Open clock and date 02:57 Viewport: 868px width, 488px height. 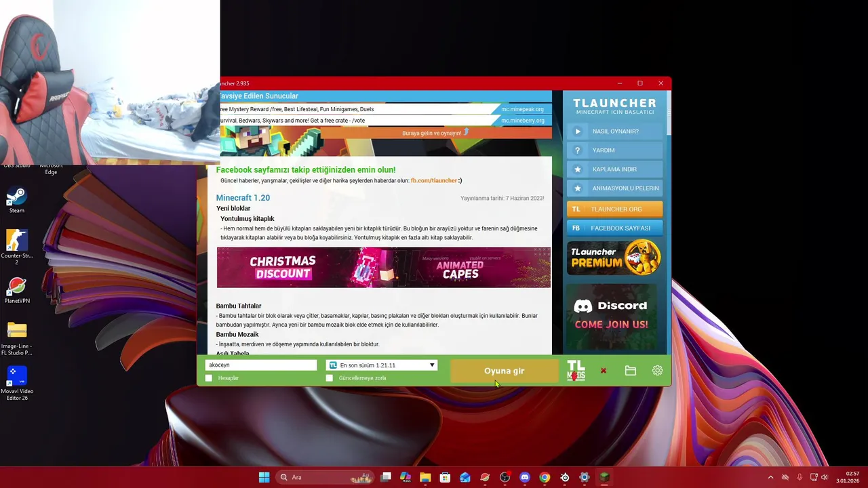pos(848,477)
